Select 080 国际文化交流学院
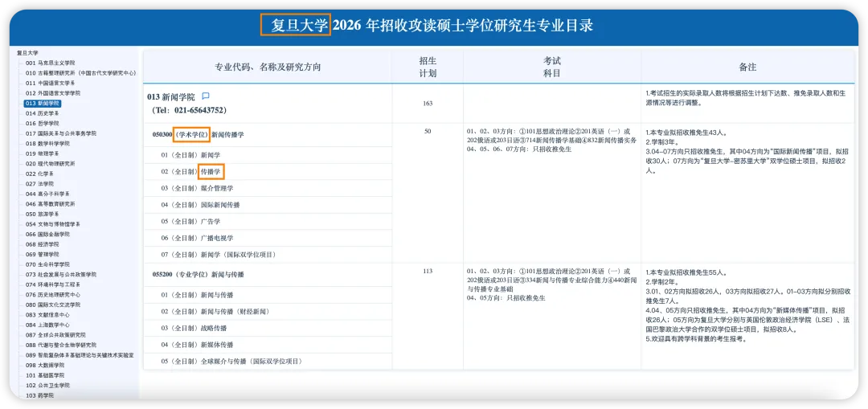Viewport: 868px width, 409px height. (52, 305)
